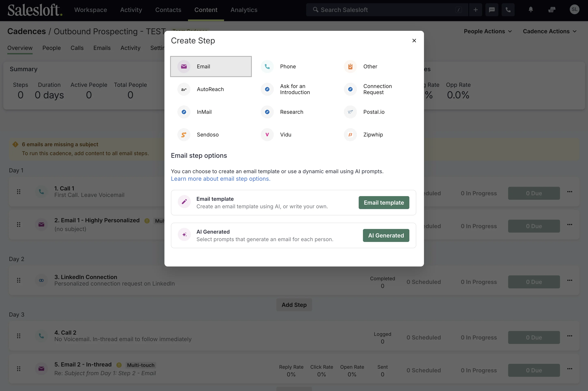
Task: Open more options for LinkedIn Connection step
Action: tap(570, 280)
